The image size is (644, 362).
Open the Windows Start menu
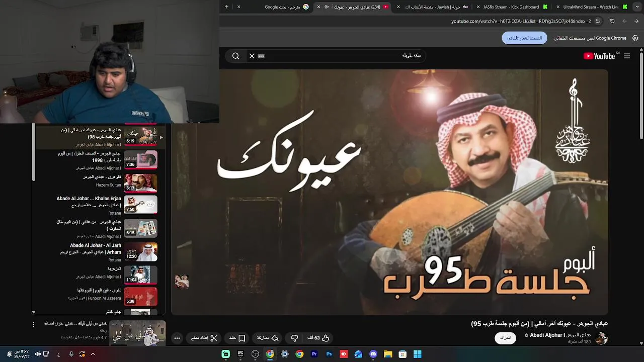418,354
